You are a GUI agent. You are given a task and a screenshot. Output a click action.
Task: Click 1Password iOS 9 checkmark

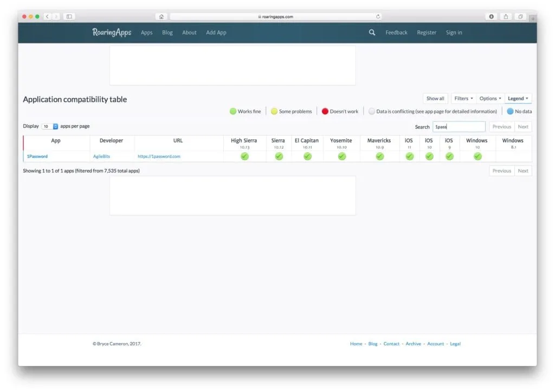click(449, 156)
